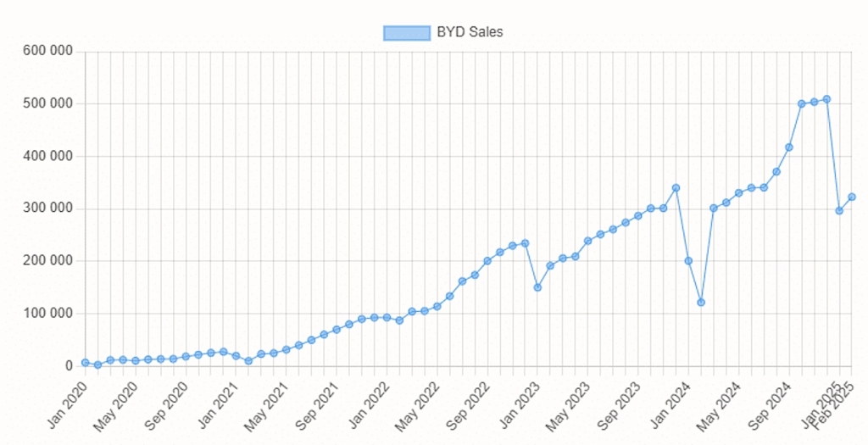Select the Jan 2025 data point after the drop
The width and height of the screenshot is (868, 445).
click(x=839, y=210)
